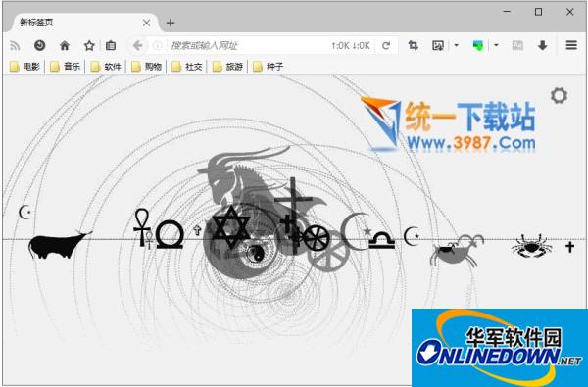The image size is (588, 387).
Task: Open downloads with the arrow icon
Action: pos(542,46)
